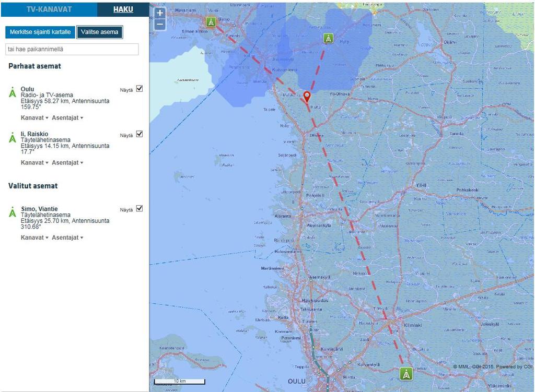
Task: Expand Asentajat dropdown under Oulu
Action: (67, 117)
